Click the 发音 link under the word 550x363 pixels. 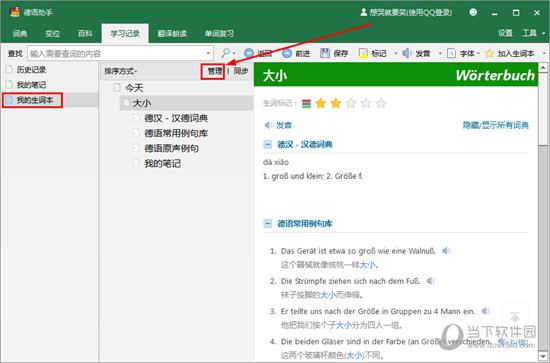[x=284, y=125]
